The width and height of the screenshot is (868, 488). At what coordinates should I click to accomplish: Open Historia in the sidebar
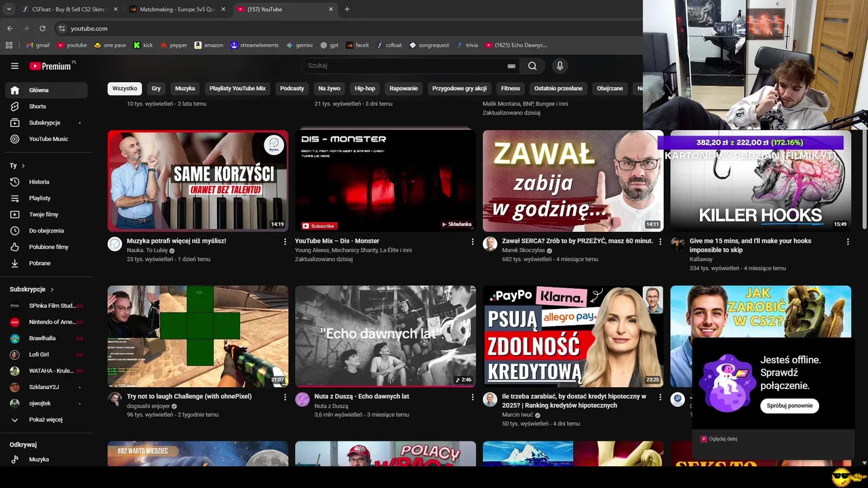[x=46, y=182]
